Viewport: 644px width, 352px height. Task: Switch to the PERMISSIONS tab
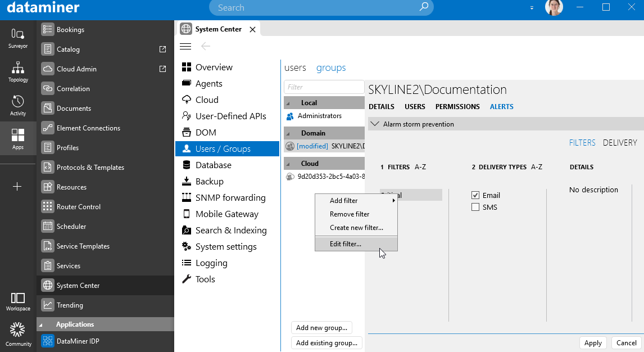pyautogui.click(x=457, y=107)
